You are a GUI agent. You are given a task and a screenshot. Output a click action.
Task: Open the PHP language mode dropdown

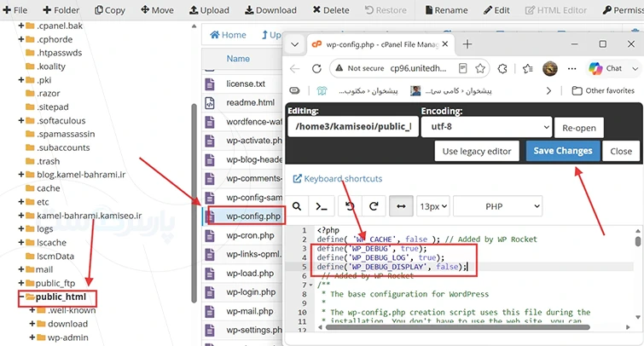click(498, 206)
